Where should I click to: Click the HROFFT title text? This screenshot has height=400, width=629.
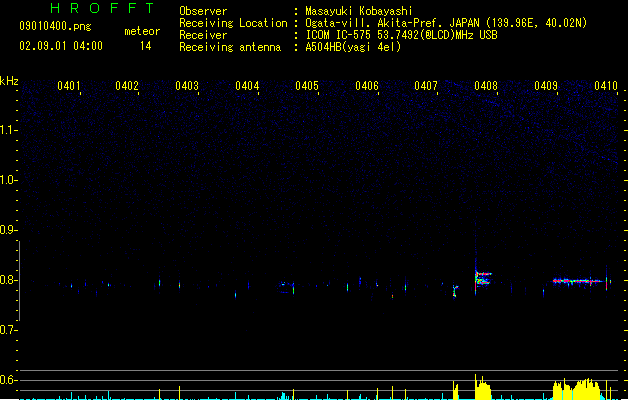pyautogui.click(x=103, y=8)
